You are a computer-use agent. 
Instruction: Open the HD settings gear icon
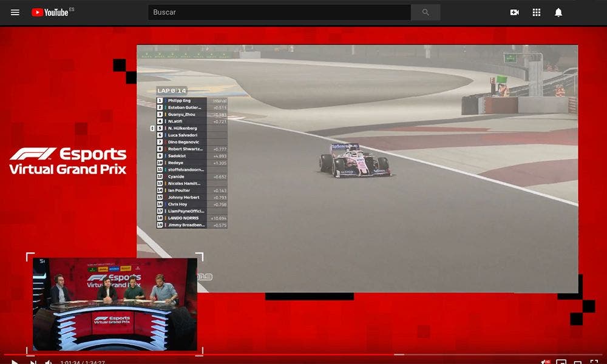coord(546,362)
